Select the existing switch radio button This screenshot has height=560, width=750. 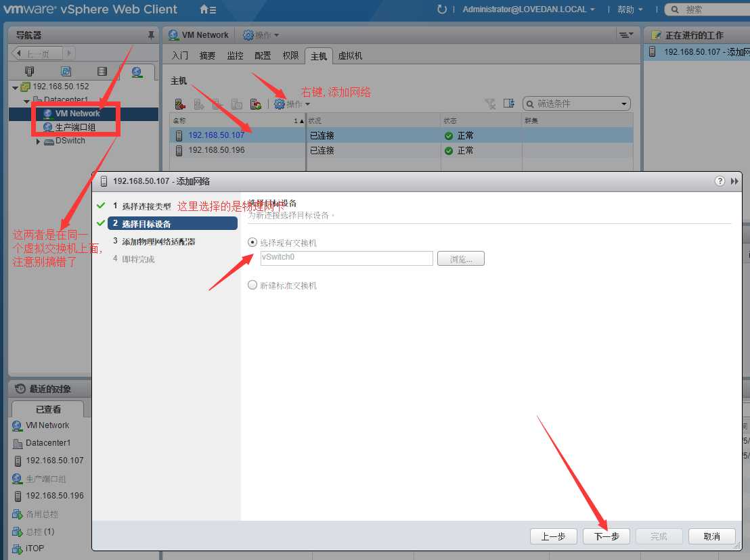(252, 242)
